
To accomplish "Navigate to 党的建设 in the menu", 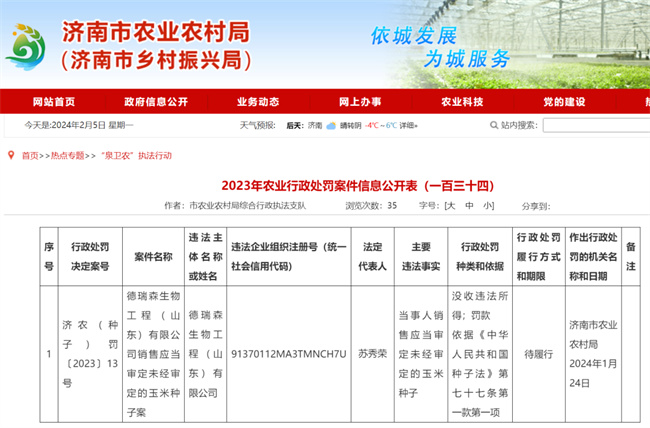I will (564, 102).
